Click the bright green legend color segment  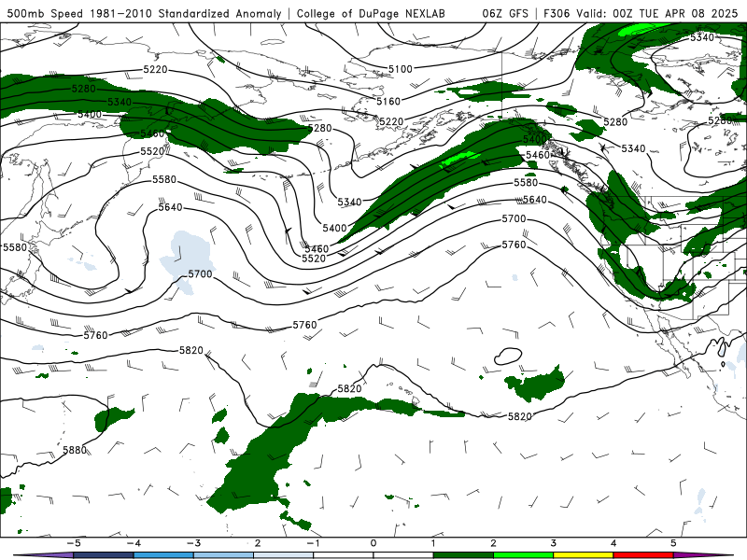(x=523, y=555)
